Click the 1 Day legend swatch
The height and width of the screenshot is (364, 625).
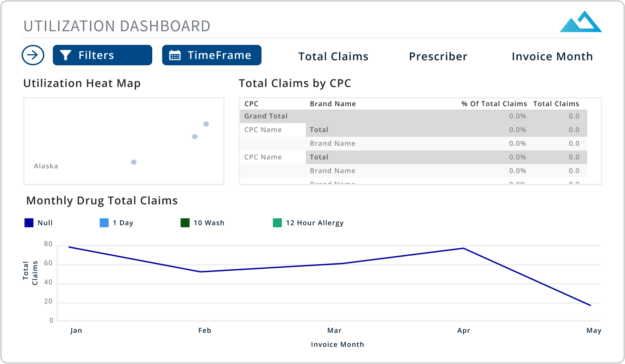104,223
